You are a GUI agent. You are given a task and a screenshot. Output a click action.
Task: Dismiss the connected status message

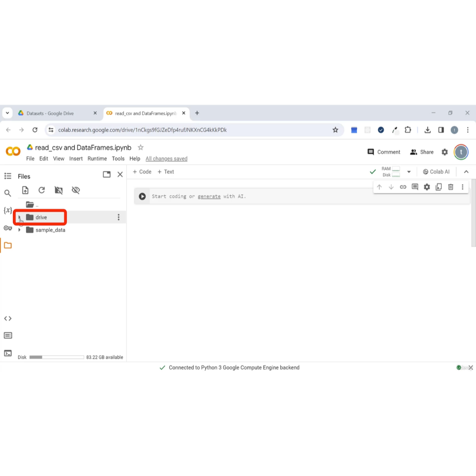pos(470,368)
